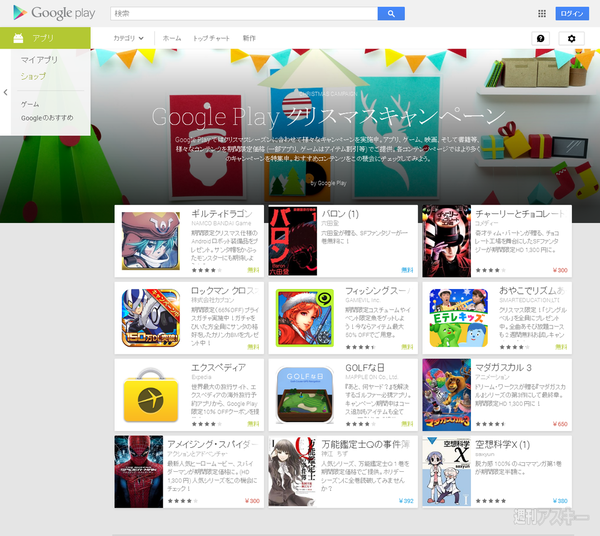Click the GOLFな日 app icon
Screen dimensions: 600x536
coord(305,395)
